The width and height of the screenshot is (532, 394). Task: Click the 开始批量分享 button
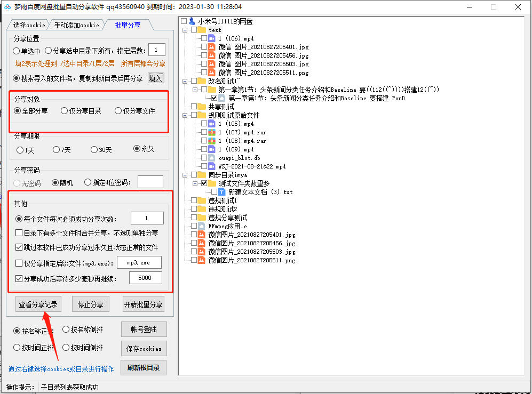pyautogui.click(x=145, y=304)
